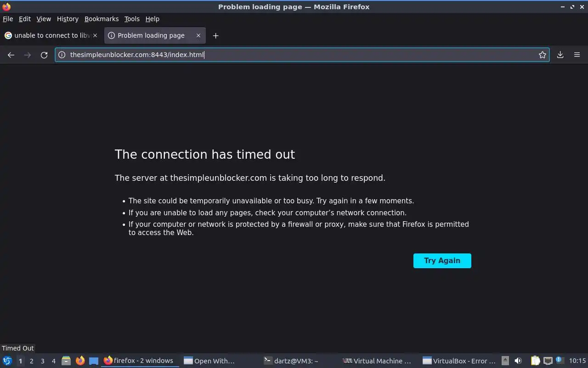Open the Help menu

[x=152, y=19]
